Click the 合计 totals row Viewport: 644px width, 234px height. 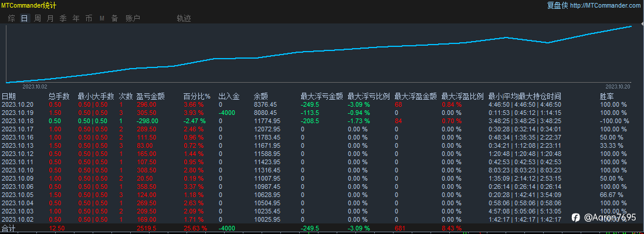(x=322, y=228)
